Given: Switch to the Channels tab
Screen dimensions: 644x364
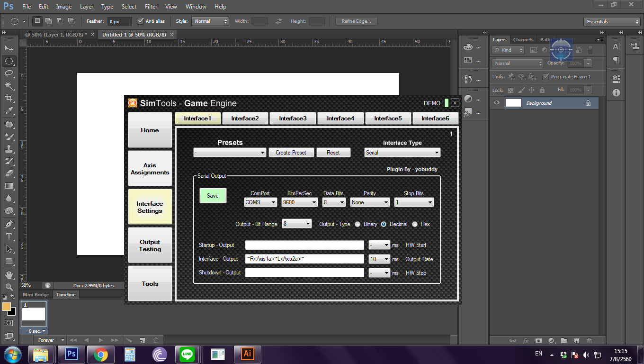Looking at the screenshot, I should tap(523, 40).
